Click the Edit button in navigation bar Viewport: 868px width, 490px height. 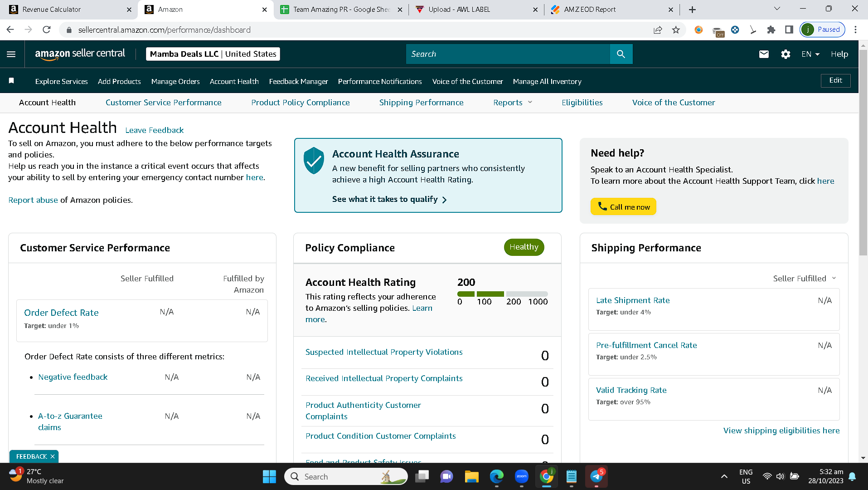835,80
